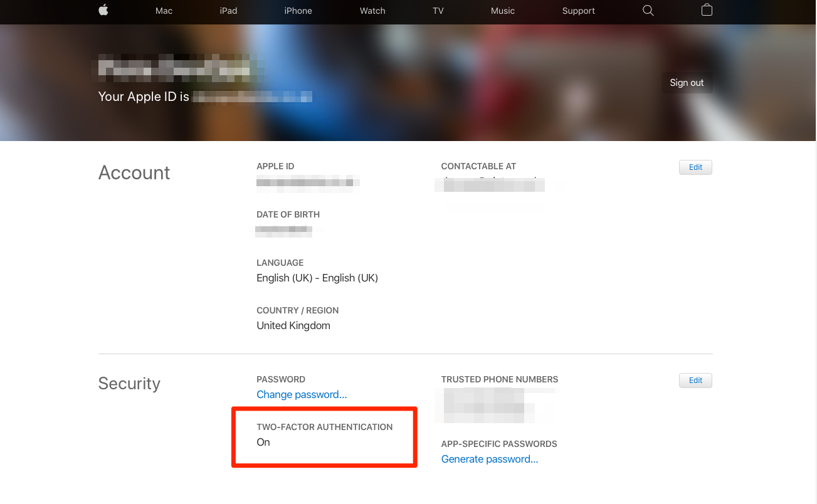
Task: Open the Change password link
Action: [302, 394]
